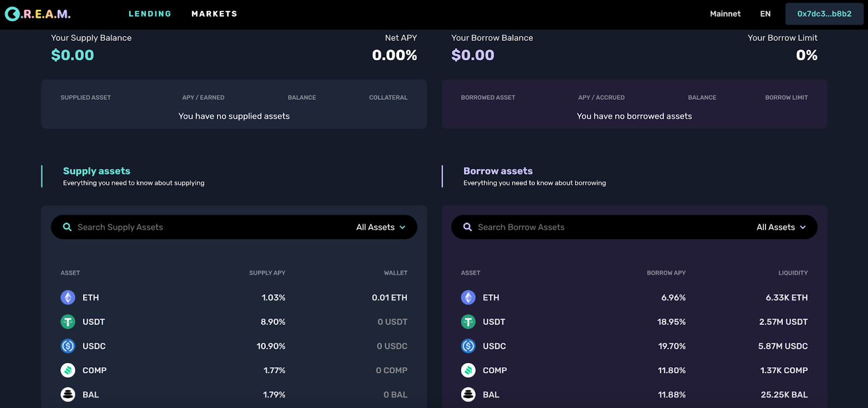
Task: Click the 10.90% USDC supply APY
Action: [271, 346]
